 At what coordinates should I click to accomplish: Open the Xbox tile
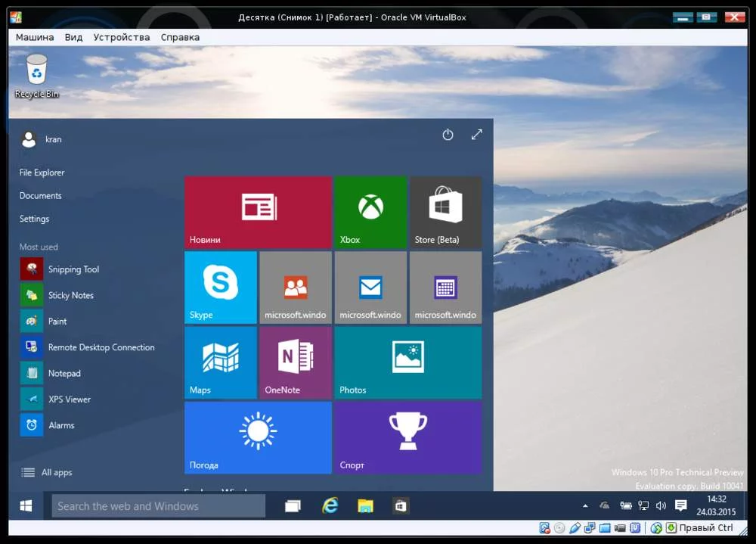370,212
